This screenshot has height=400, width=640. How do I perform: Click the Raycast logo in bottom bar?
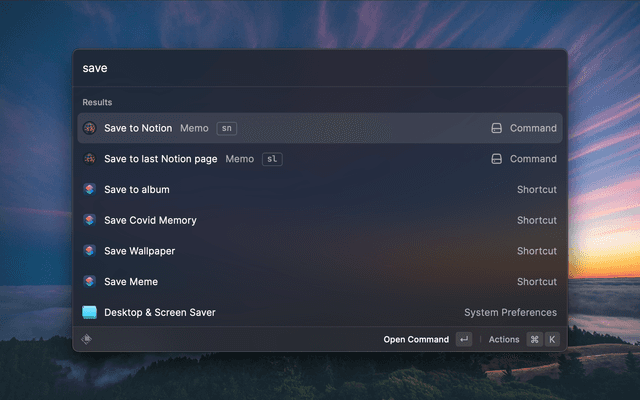pyautogui.click(x=88, y=339)
